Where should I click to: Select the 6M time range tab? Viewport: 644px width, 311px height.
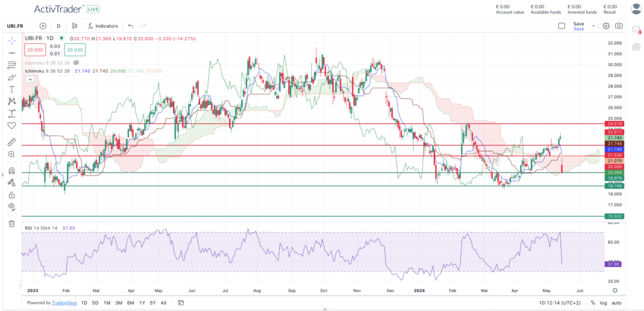click(x=130, y=303)
